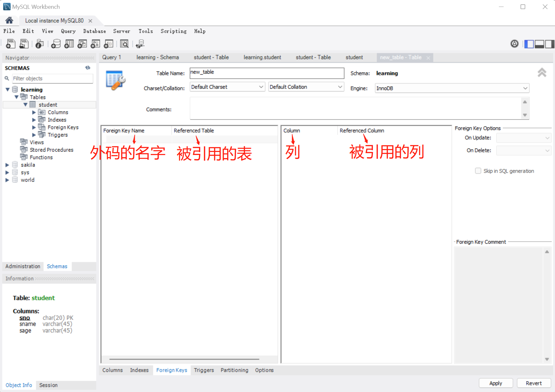This screenshot has height=392, width=555.
Task: Create a new view in active schema
Action: (x=82, y=44)
